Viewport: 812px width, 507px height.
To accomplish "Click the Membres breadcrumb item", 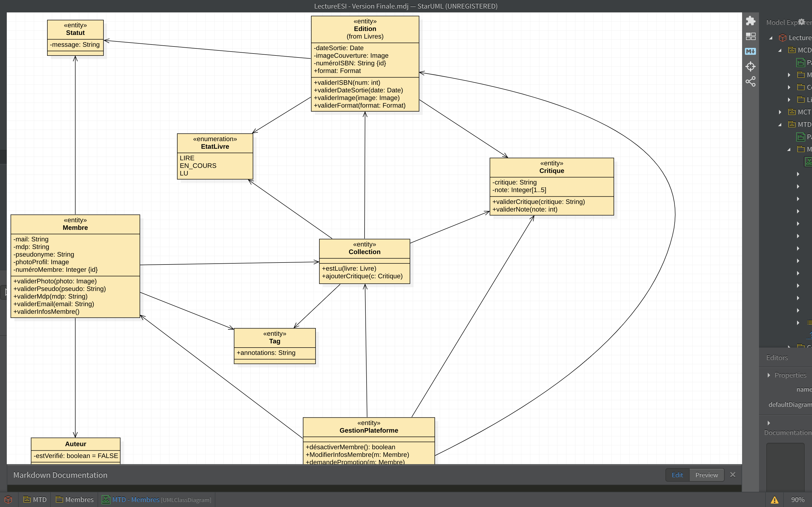I will (x=75, y=500).
